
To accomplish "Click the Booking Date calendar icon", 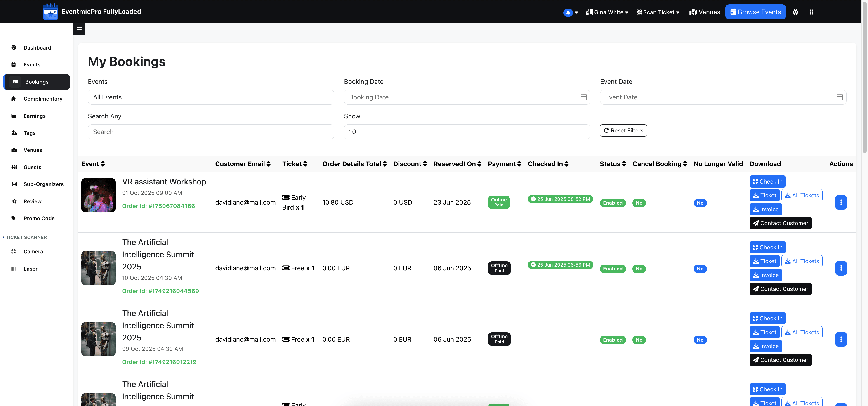I will point(584,97).
